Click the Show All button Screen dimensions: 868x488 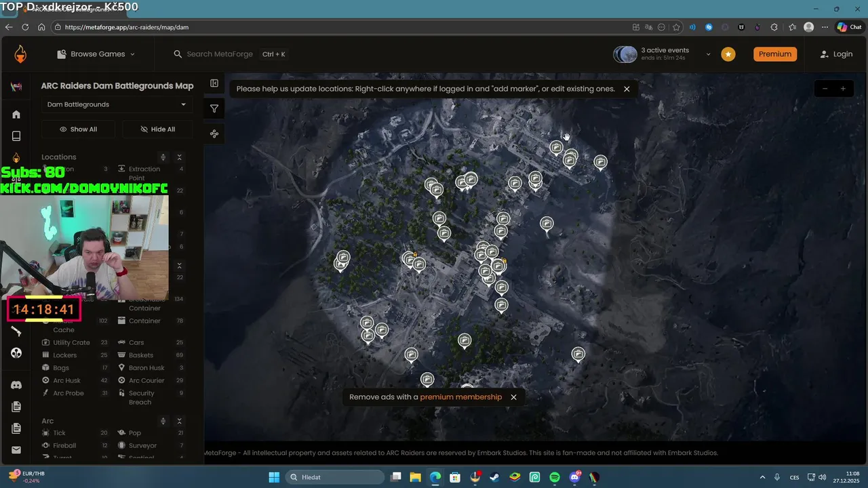coord(78,129)
